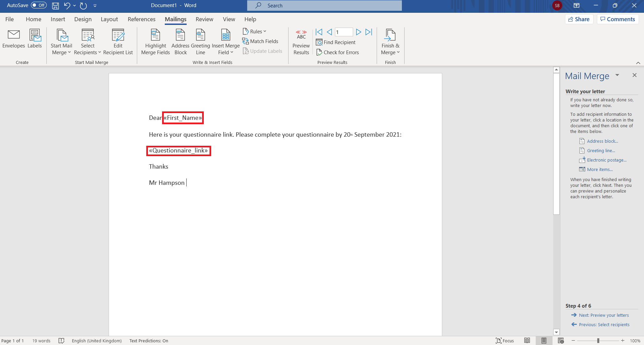Click the Save icon in title bar
The height and width of the screenshot is (345, 644).
(55, 6)
